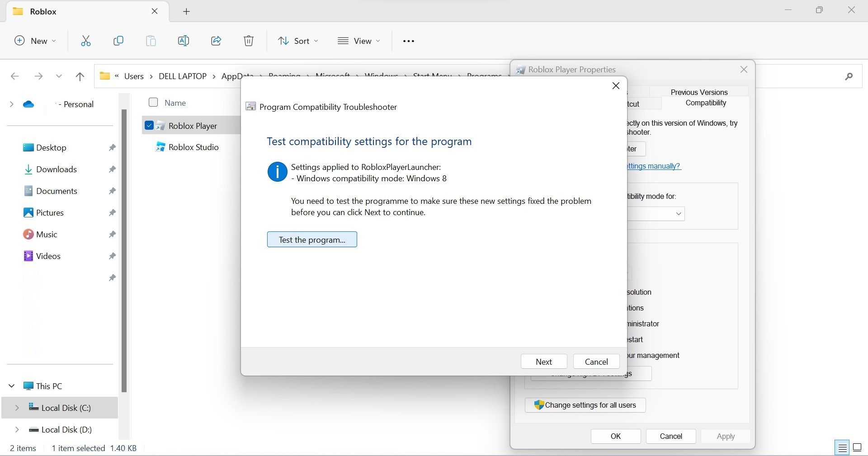Image resolution: width=868 pixels, height=456 pixels.
Task: Switch to large thumbnails view icon
Action: pos(857,448)
